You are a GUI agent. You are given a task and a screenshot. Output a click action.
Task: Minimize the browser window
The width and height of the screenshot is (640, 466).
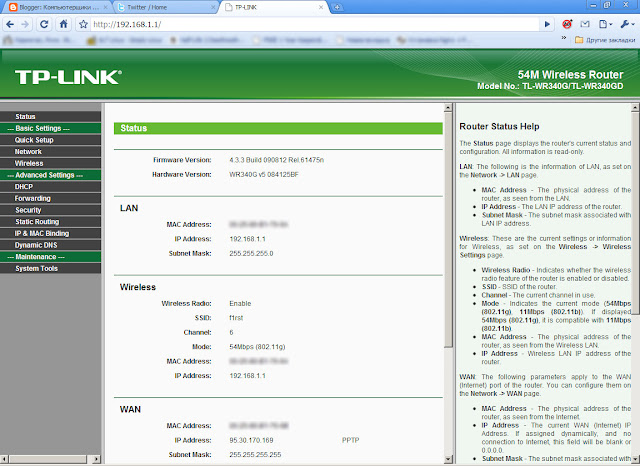point(593,5)
